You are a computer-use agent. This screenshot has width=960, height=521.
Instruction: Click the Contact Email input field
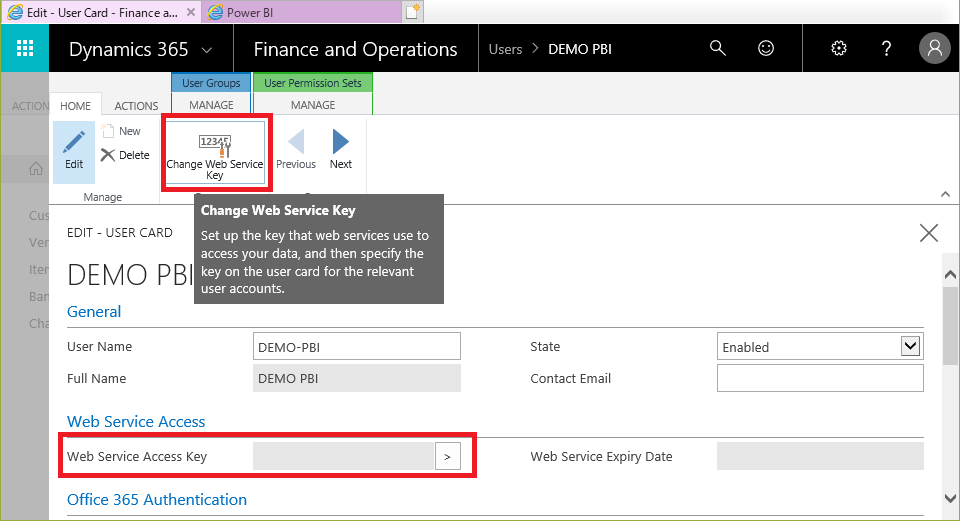820,378
